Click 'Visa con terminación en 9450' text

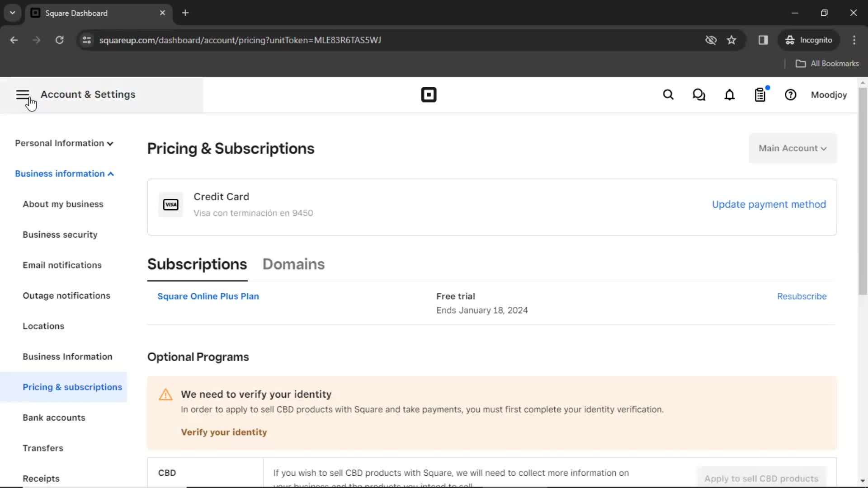coord(253,213)
